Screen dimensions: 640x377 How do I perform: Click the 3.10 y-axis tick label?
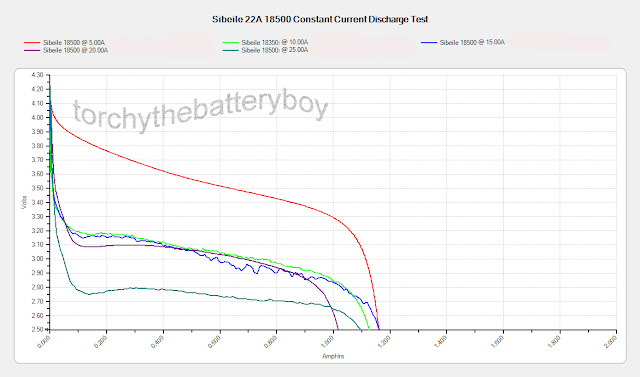click(37, 245)
